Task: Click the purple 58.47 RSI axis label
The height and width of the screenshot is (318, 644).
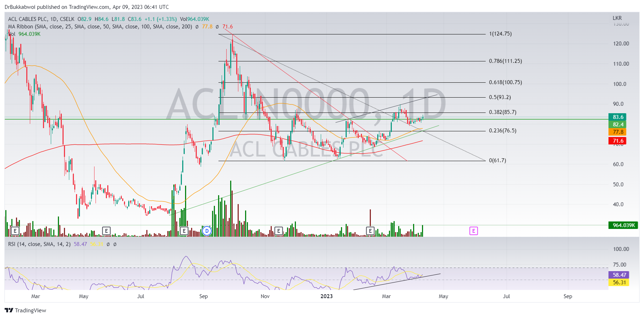Action: pos(619,275)
